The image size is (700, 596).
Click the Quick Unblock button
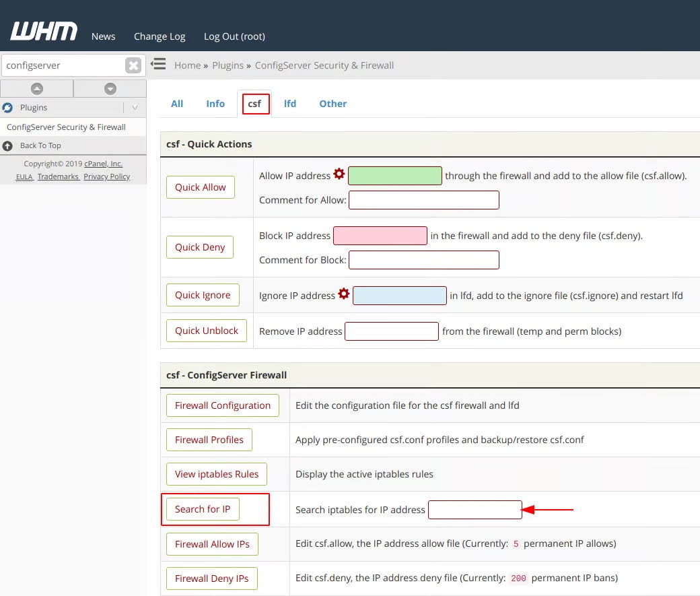click(x=206, y=331)
